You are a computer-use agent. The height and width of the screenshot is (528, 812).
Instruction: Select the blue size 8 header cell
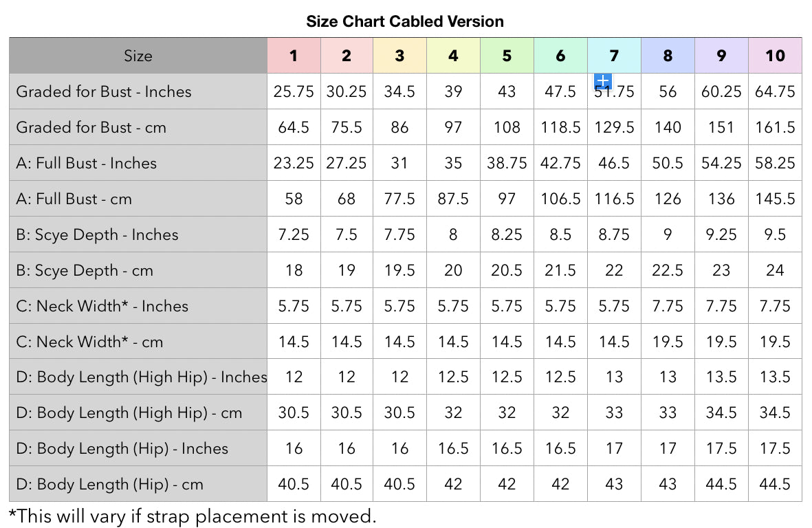[x=668, y=56]
